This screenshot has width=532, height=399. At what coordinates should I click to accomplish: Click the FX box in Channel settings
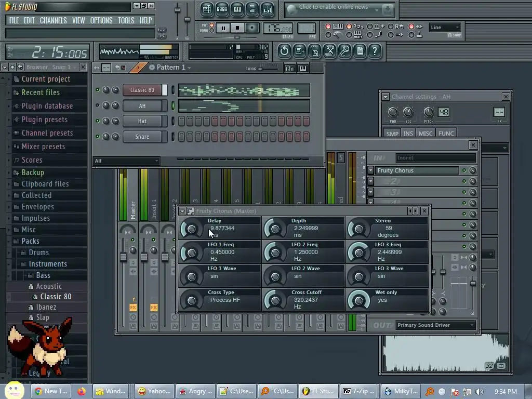pyautogui.click(x=499, y=112)
